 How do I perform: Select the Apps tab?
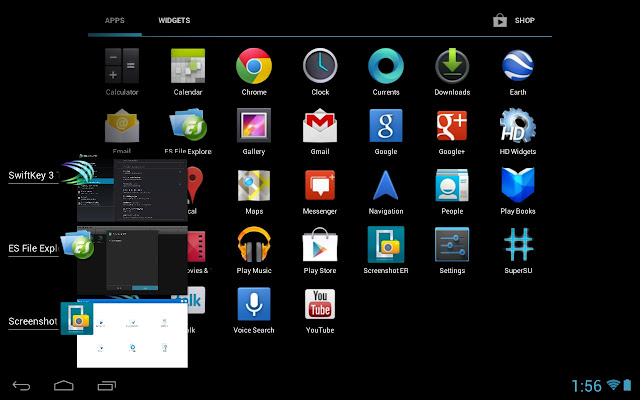point(115,20)
